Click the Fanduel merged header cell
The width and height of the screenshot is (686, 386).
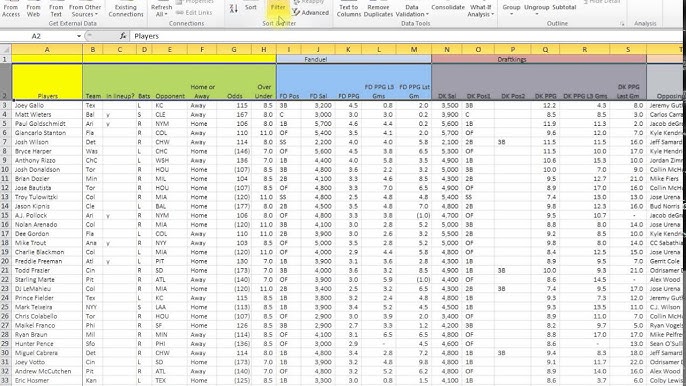pyautogui.click(x=354, y=59)
